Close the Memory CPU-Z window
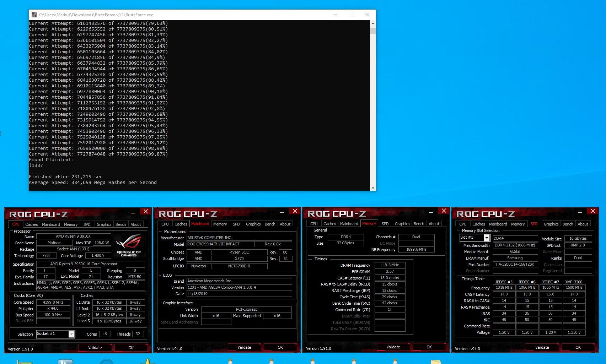Screen dimensions: 606x364 (x=444, y=211)
